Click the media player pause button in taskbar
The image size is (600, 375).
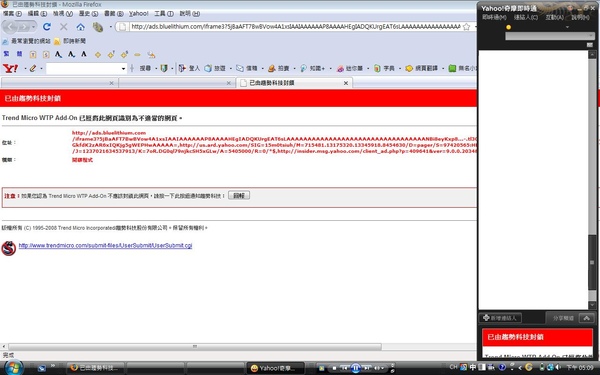click(x=355, y=368)
